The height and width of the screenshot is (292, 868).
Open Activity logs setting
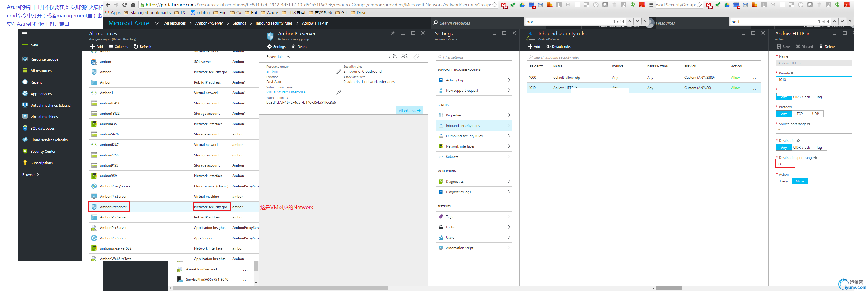click(473, 80)
